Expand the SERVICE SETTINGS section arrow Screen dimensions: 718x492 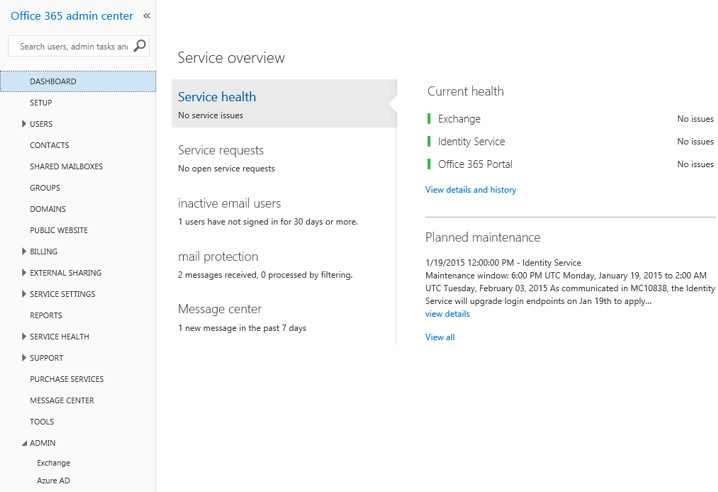24,294
